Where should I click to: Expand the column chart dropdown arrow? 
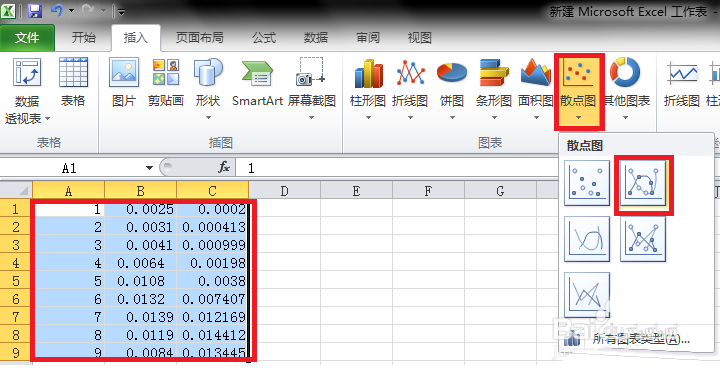[368, 118]
